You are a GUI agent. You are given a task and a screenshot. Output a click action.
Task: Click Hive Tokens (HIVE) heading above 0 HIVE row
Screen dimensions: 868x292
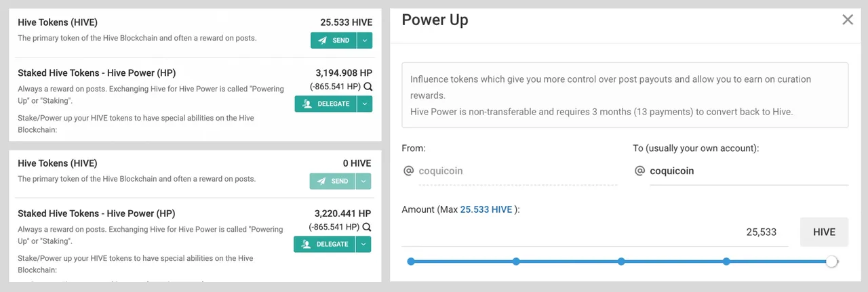pos(58,163)
